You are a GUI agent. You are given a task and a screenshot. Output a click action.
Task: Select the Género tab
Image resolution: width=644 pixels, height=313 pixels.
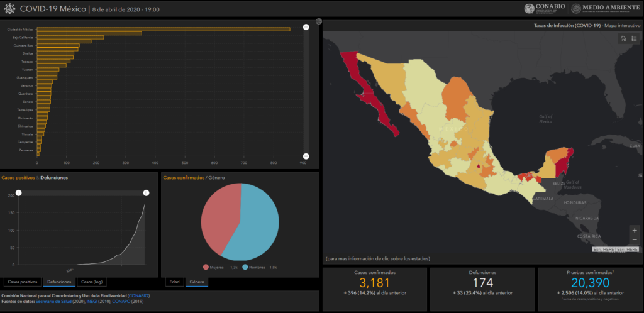tap(196, 282)
